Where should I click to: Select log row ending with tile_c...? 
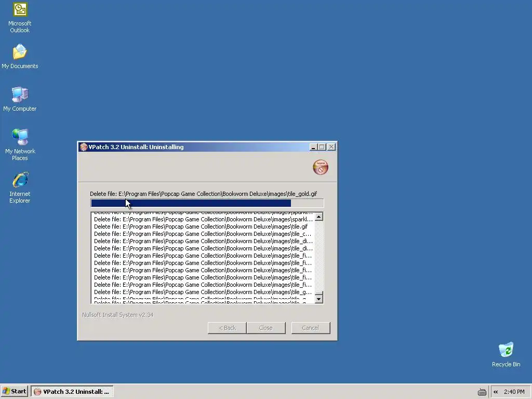click(203, 234)
